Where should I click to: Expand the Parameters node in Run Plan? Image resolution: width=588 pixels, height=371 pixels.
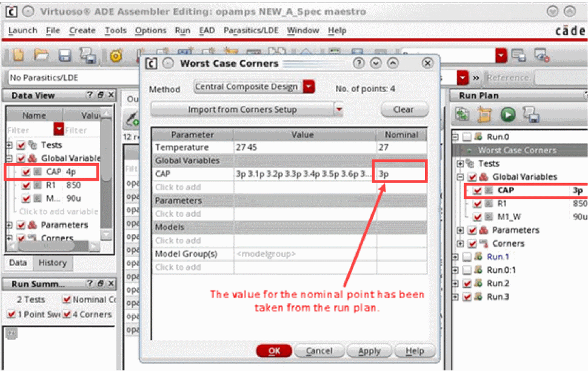pyautogui.click(x=460, y=230)
